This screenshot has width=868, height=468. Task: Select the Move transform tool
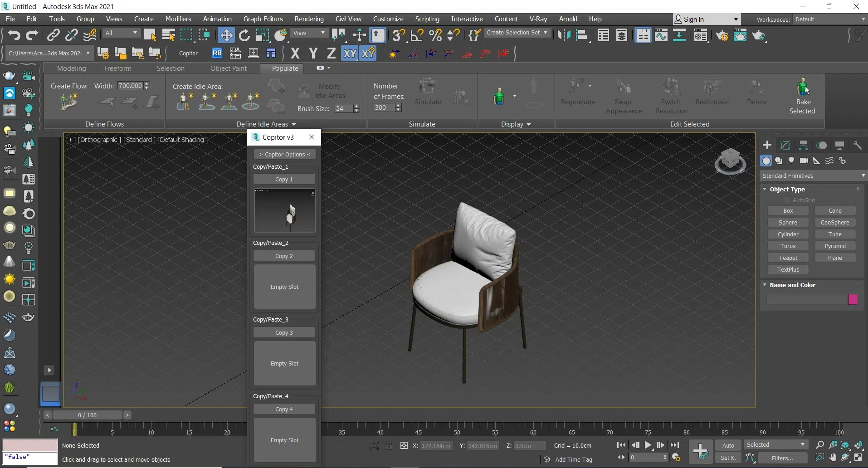pyautogui.click(x=226, y=35)
